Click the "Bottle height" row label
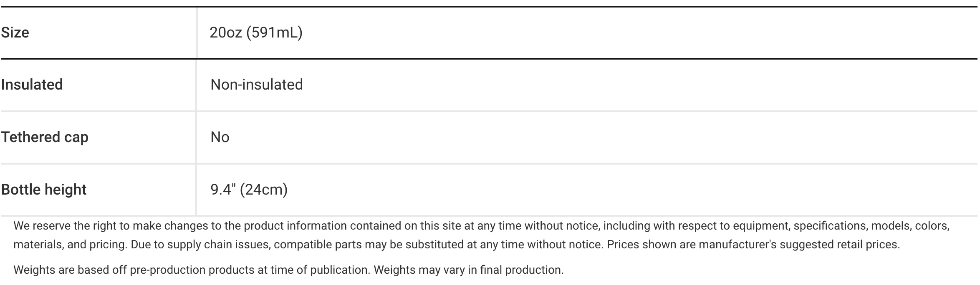This screenshot has height=285, width=980. [x=44, y=190]
